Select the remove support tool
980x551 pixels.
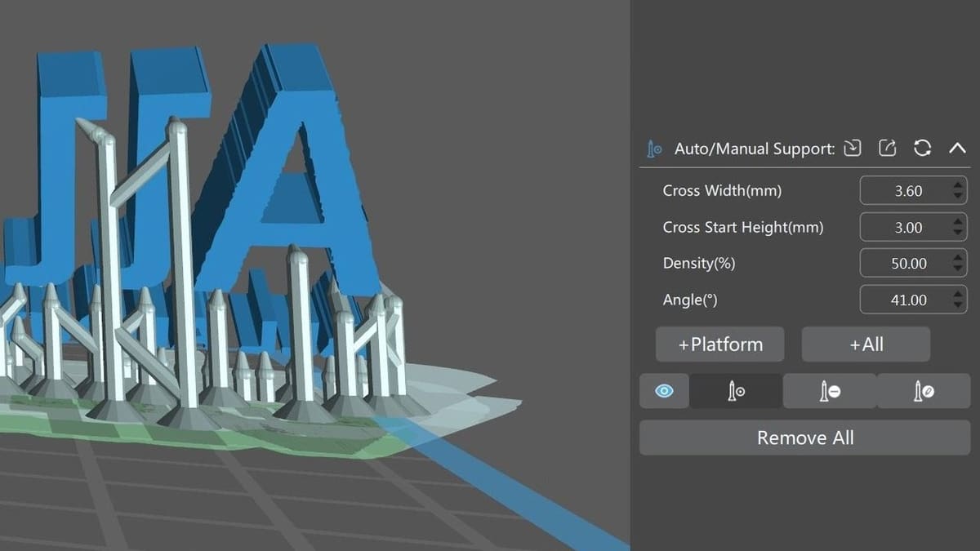[830, 391]
